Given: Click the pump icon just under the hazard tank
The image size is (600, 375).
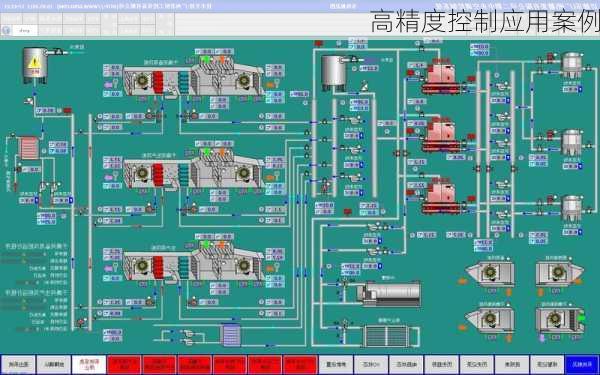Looking at the screenshot, I should click(29, 101).
